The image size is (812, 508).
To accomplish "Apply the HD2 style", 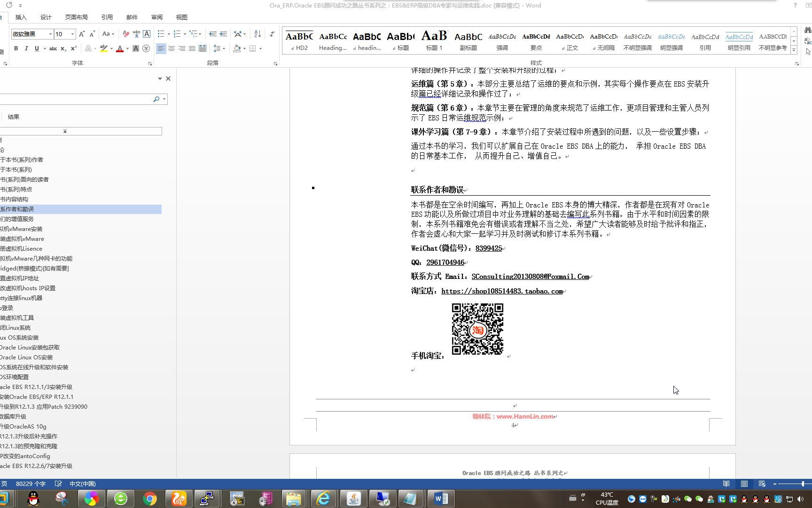I will coord(299,40).
